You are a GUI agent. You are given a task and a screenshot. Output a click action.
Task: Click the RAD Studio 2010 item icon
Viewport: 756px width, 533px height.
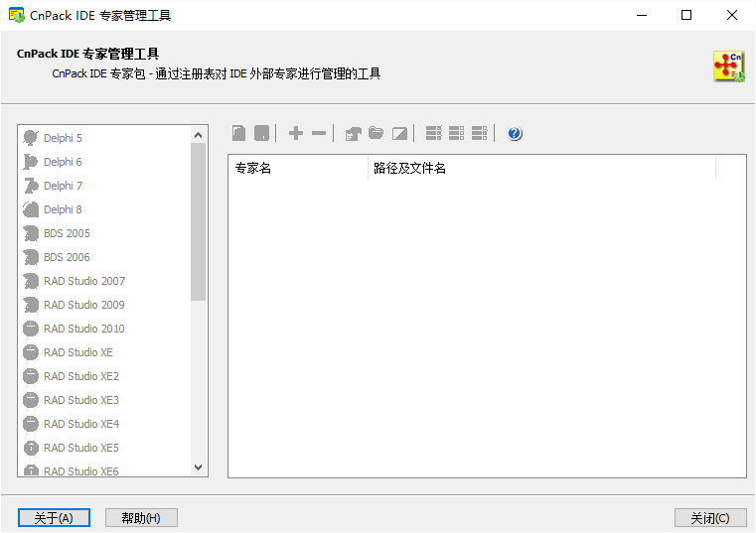pos(31,329)
